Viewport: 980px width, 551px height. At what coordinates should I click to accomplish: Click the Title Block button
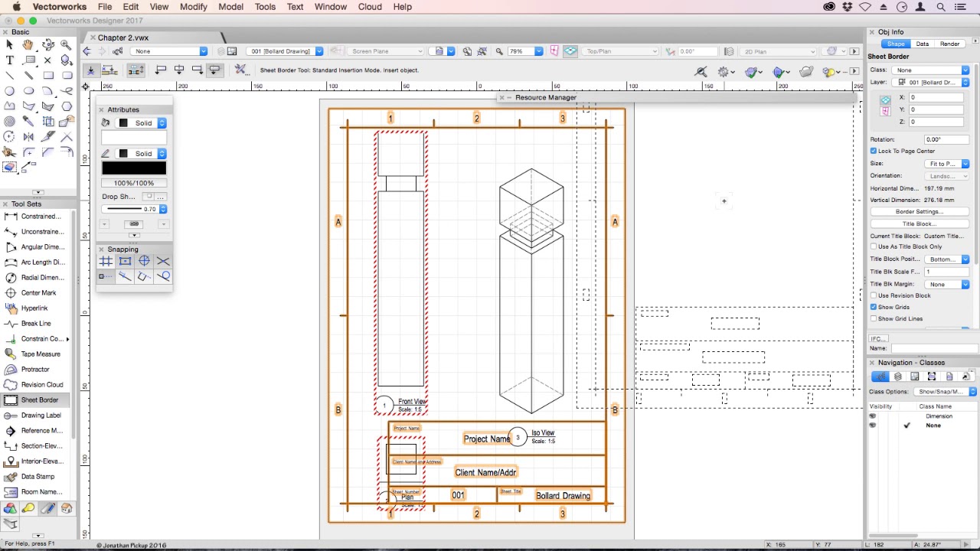[919, 224]
